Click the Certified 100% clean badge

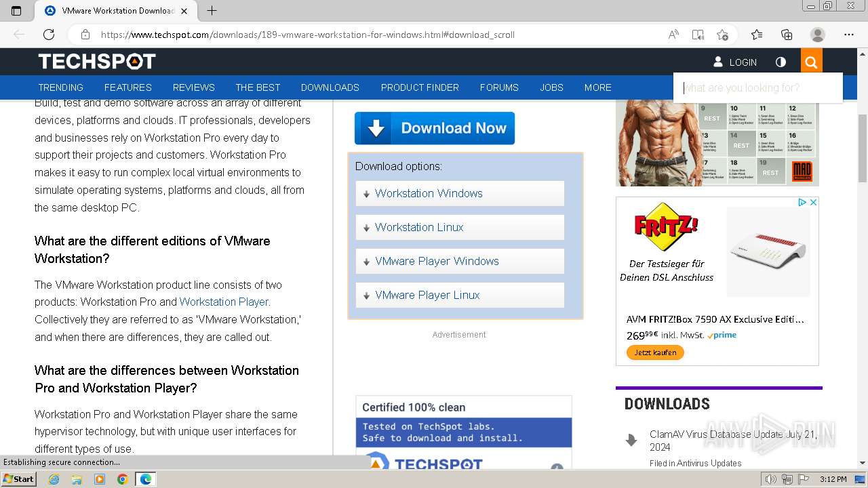point(464,432)
